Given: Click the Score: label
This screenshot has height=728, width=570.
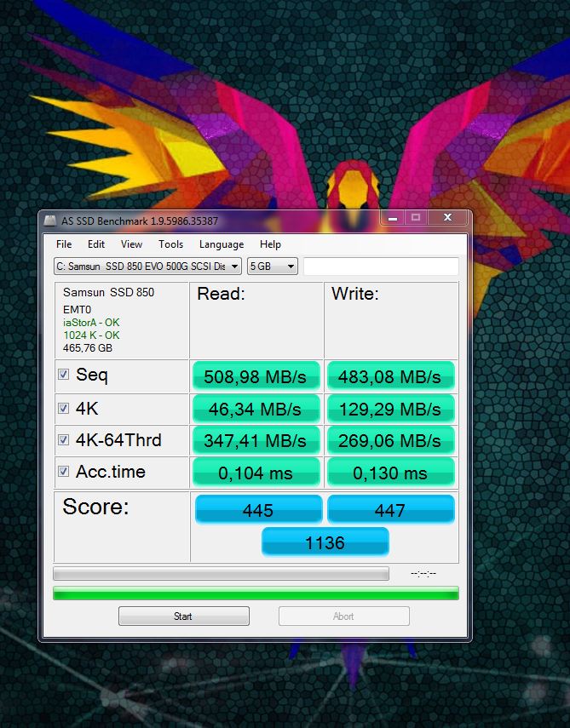Looking at the screenshot, I should coord(95,507).
